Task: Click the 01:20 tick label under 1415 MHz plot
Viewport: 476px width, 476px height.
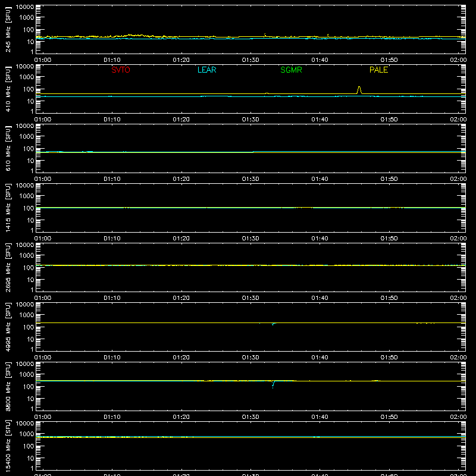Action: pyautogui.click(x=181, y=239)
